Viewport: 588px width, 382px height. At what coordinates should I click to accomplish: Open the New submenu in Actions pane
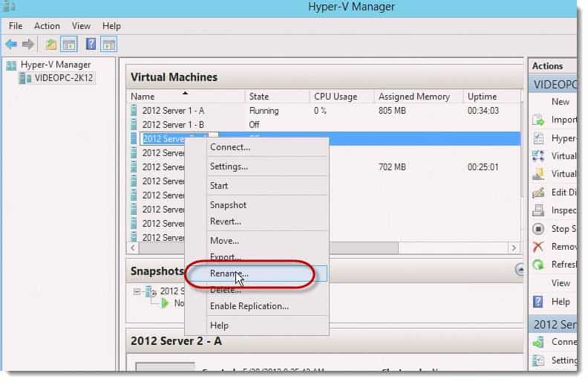(x=561, y=102)
